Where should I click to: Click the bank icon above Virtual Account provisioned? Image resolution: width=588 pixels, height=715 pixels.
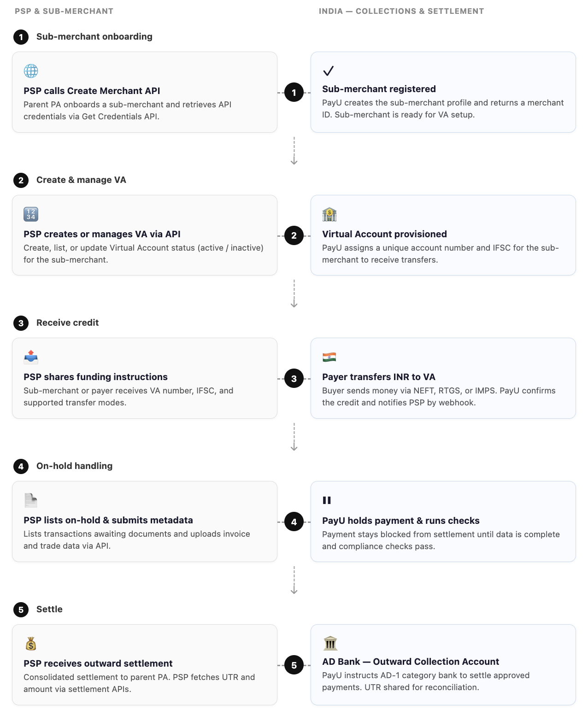point(329,214)
